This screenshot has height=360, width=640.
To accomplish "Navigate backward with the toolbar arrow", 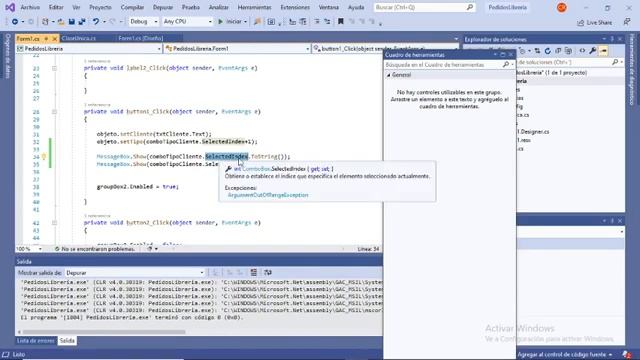I will [15, 22].
